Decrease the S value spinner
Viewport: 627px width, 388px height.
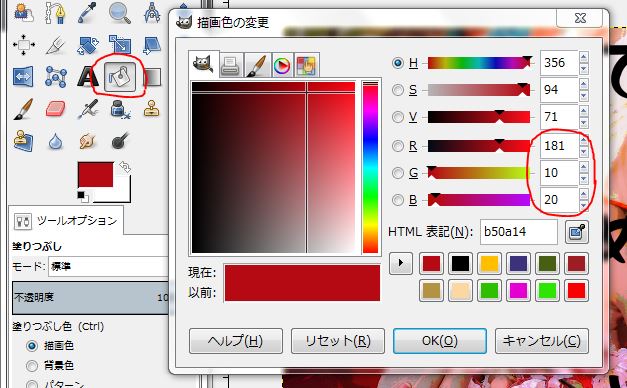pos(584,96)
